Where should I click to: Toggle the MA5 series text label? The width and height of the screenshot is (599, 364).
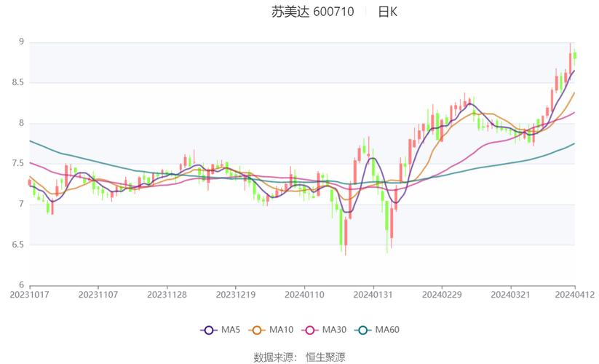(x=231, y=330)
